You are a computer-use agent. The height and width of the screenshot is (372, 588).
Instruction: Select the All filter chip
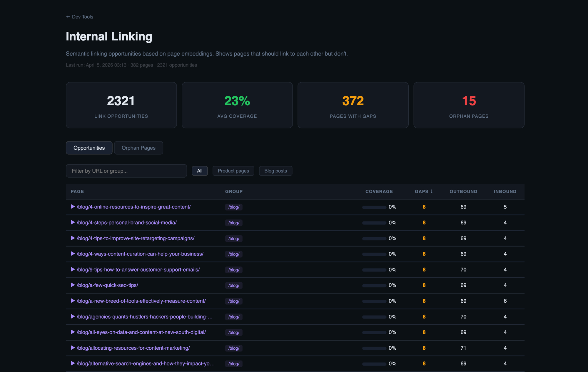click(200, 171)
